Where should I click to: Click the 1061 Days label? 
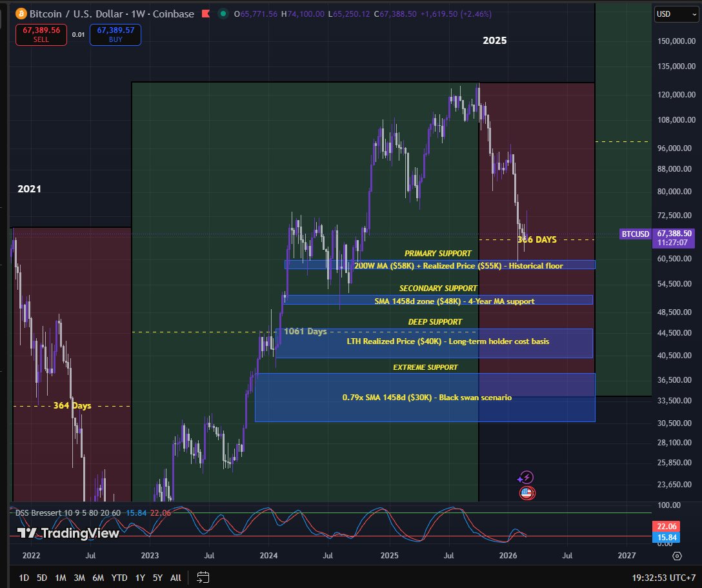pyautogui.click(x=305, y=331)
